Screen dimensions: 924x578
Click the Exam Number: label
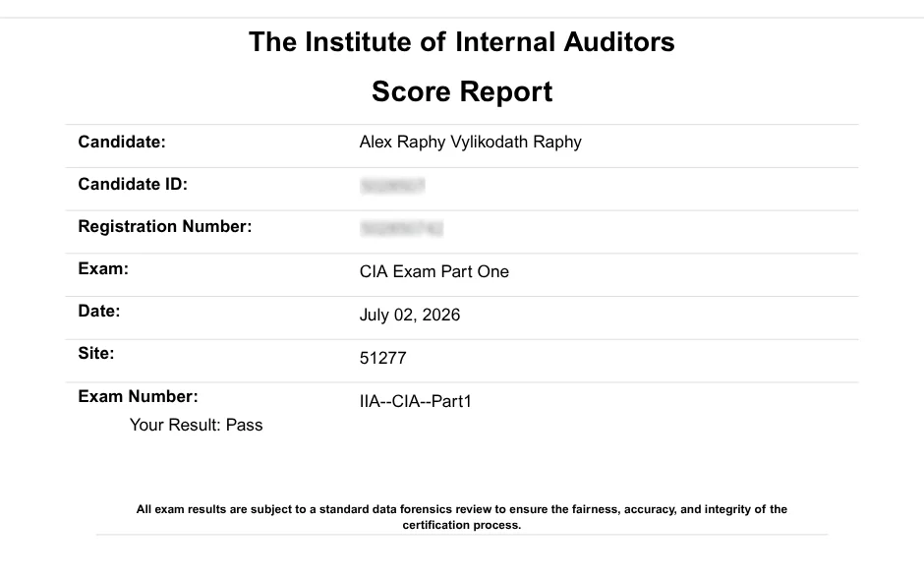138,396
